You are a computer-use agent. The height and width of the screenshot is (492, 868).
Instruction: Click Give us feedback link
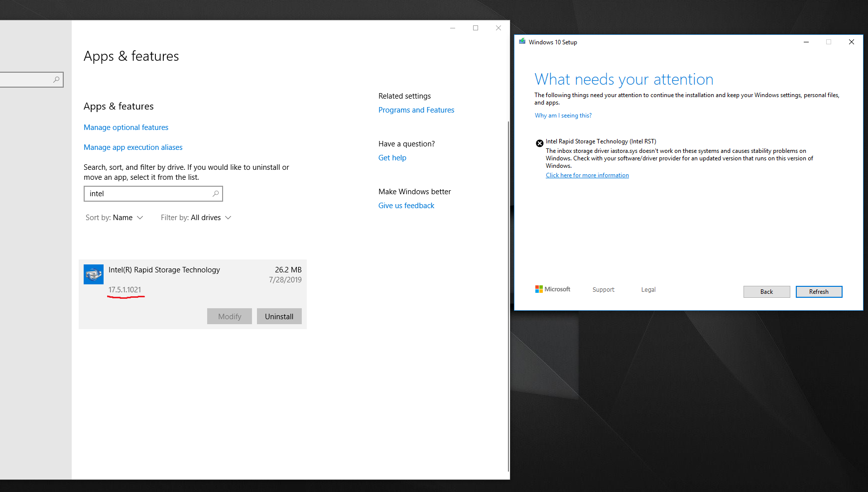click(x=406, y=206)
